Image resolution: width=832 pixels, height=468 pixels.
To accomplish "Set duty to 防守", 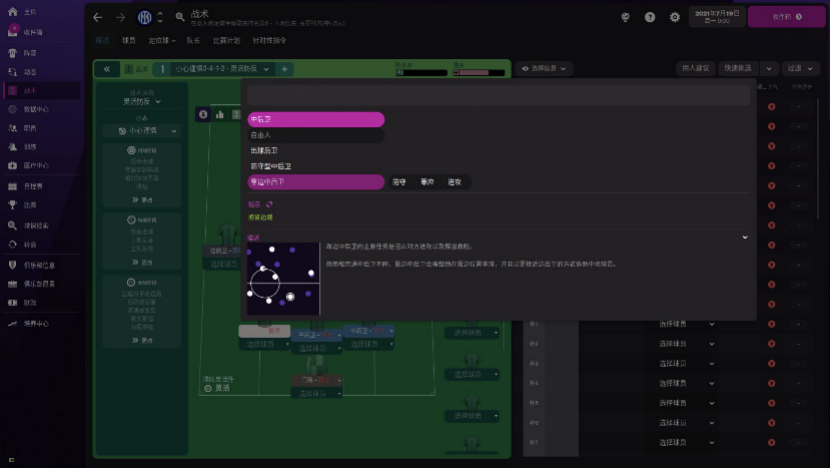I will (x=399, y=182).
